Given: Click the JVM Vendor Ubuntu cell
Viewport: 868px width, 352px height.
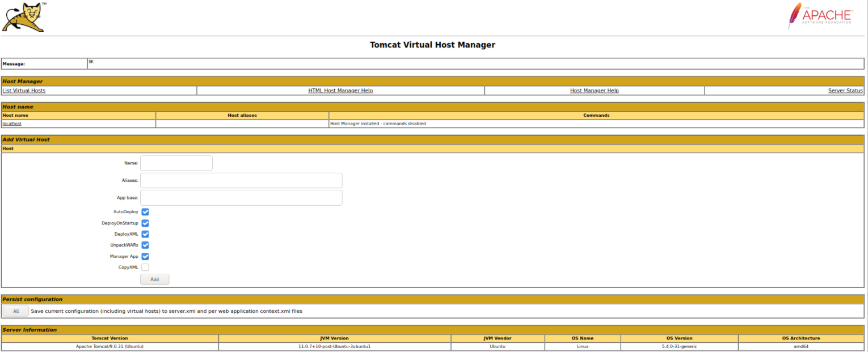Looking at the screenshot, I should (498, 346).
